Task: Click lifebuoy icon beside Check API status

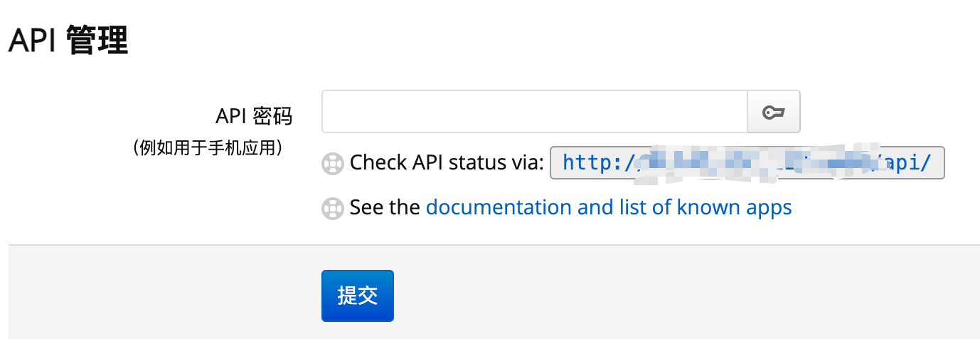Action: click(332, 163)
